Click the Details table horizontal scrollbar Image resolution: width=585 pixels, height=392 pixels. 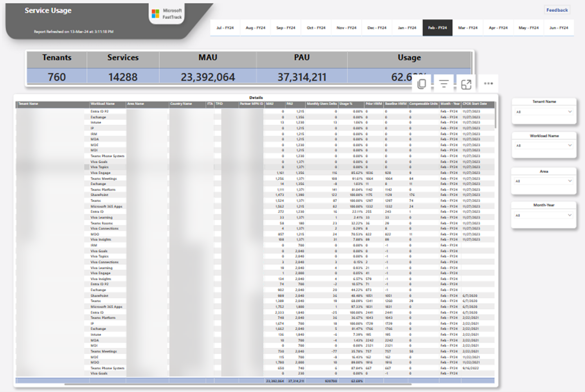click(x=237, y=385)
